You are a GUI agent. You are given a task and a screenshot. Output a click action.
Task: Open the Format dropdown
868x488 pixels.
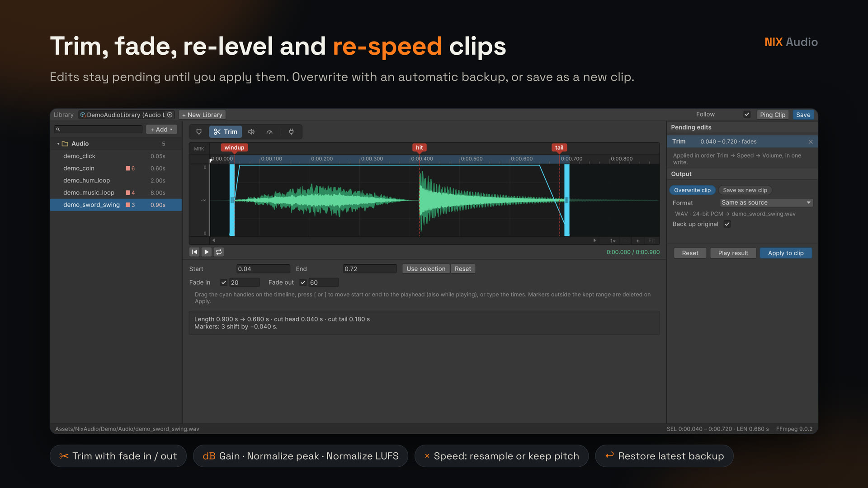pyautogui.click(x=766, y=203)
